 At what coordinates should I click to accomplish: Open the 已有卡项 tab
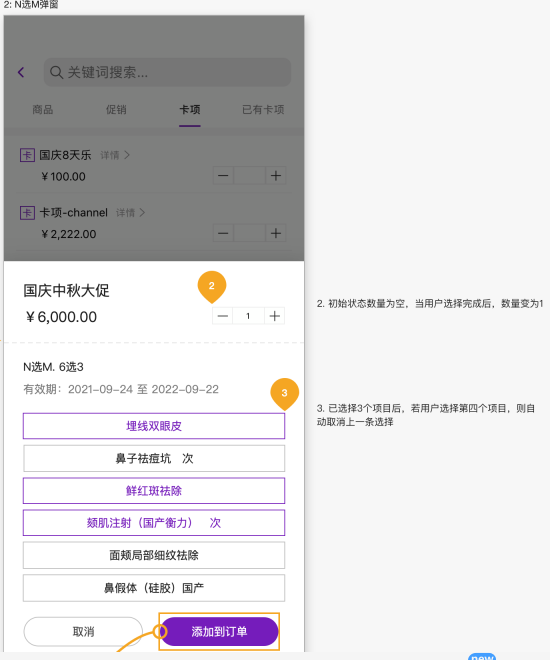point(263,110)
